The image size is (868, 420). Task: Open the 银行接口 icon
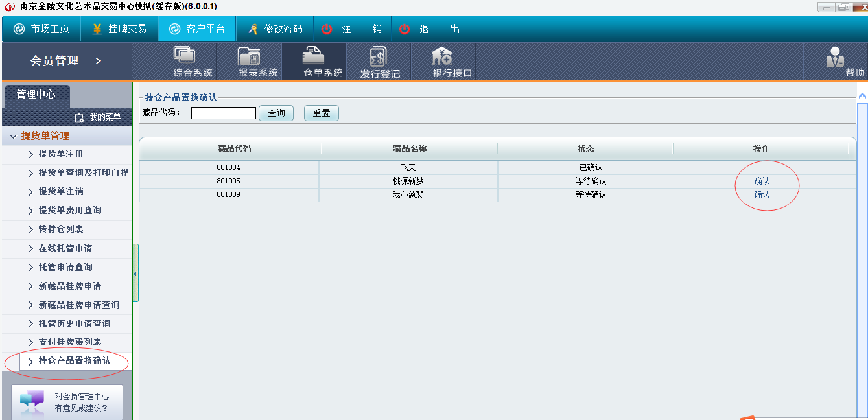(x=452, y=62)
